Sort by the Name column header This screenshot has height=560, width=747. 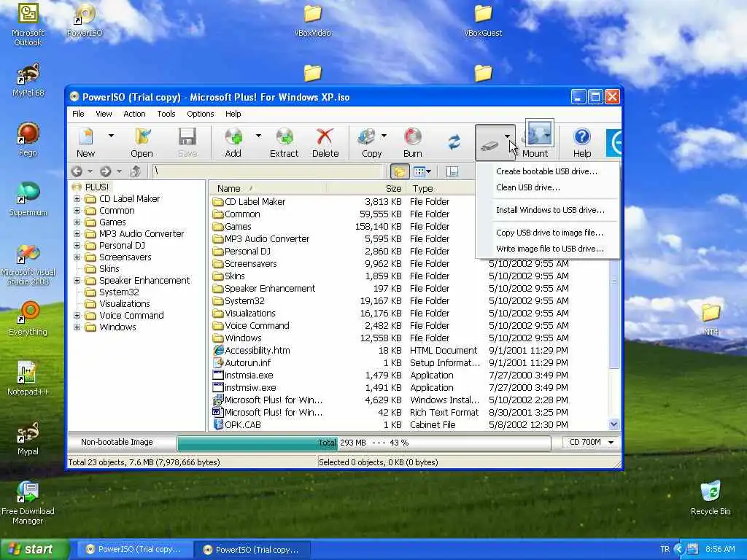click(x=268, y=189)
